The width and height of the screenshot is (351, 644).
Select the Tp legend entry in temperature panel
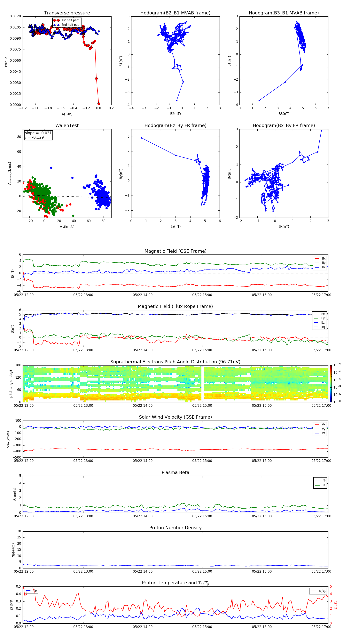pyautogui.click(x=31, y=591)
